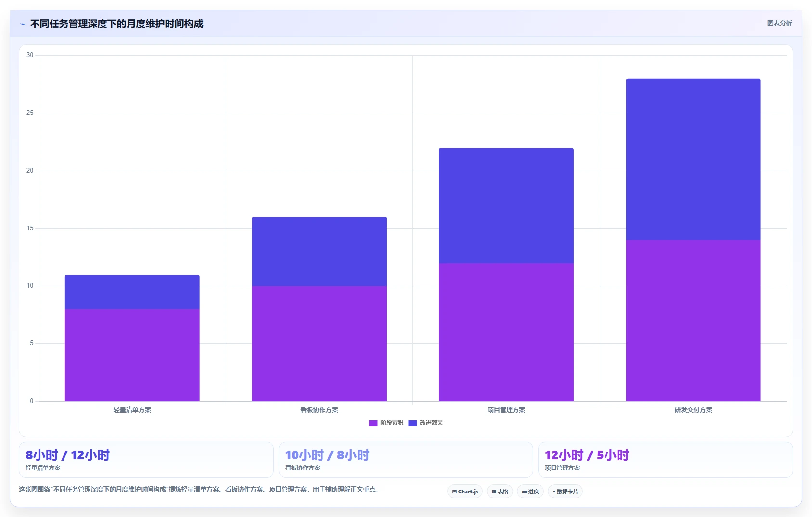Screen dimensions: 812x517
Task: Select the 进度 tag
Action: 530,492
